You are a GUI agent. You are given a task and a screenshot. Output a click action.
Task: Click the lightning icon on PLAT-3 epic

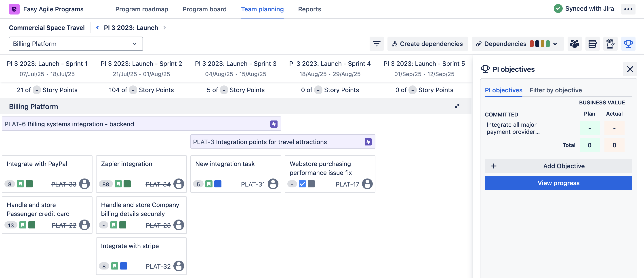point(368,142)
